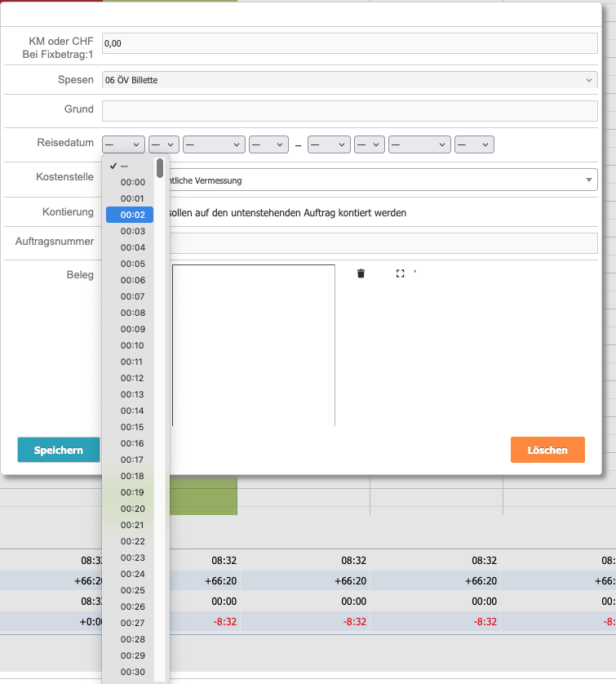Expand the Kostenstelle dropdown
The height and width of the screenshot is (684, 616).
[588, 180]
